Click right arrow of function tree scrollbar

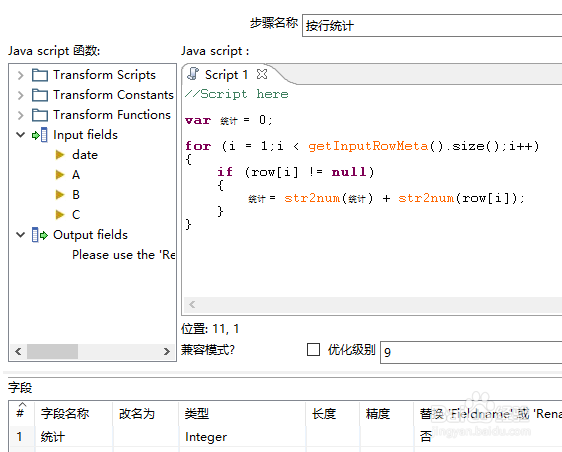coord(166,352)
